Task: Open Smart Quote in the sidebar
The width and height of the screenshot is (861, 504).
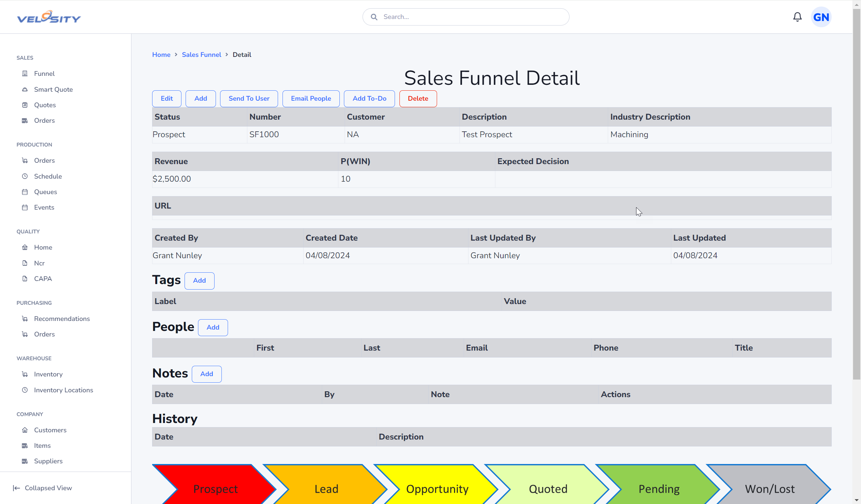Action: 53,89
